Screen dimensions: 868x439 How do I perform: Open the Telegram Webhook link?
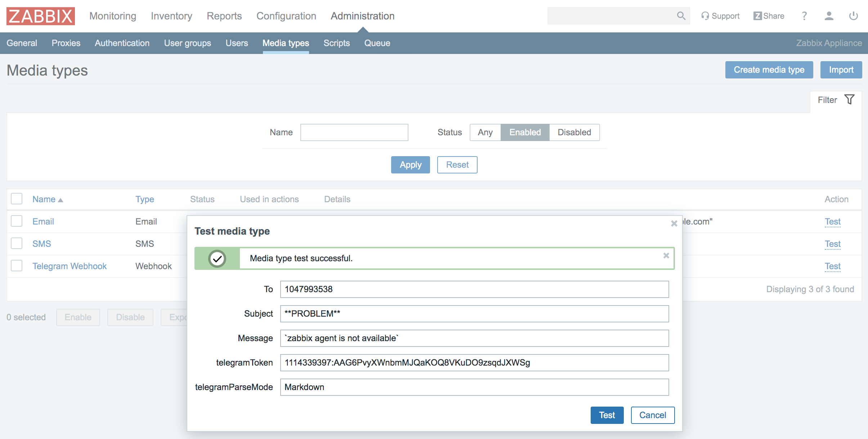pos(70,266)
